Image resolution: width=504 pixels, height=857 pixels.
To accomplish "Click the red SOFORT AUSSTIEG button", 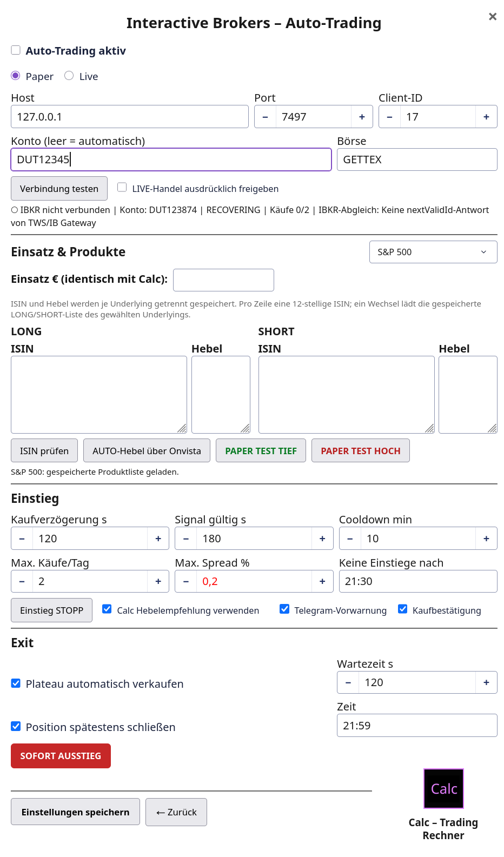I will [x=61, y=756].
